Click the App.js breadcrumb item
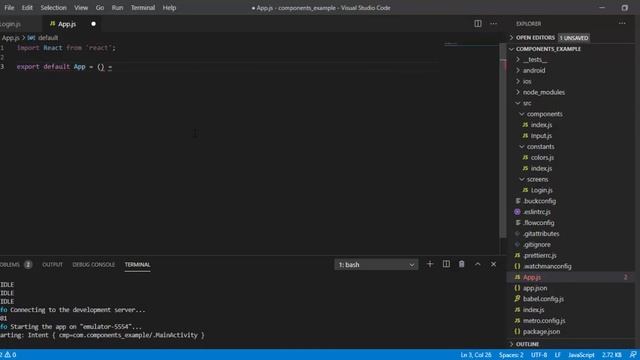The width and height of the screenshot is (640, 360). [11, 38]
